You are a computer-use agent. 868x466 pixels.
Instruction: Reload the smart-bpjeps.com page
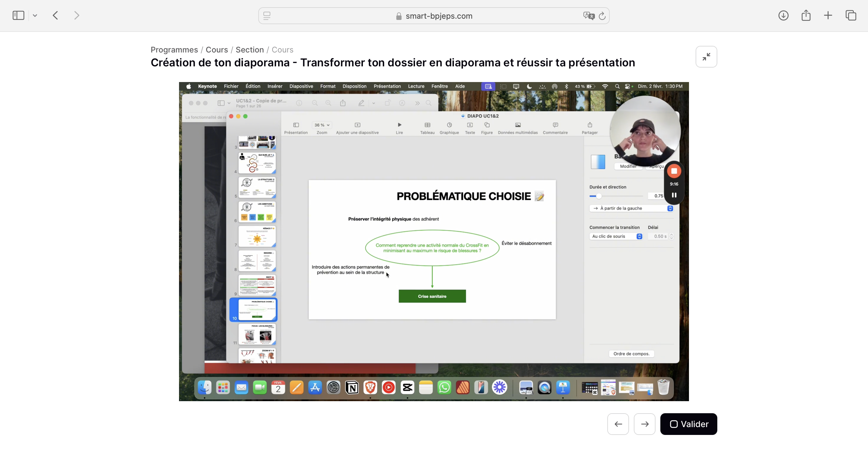click(602, 16)
